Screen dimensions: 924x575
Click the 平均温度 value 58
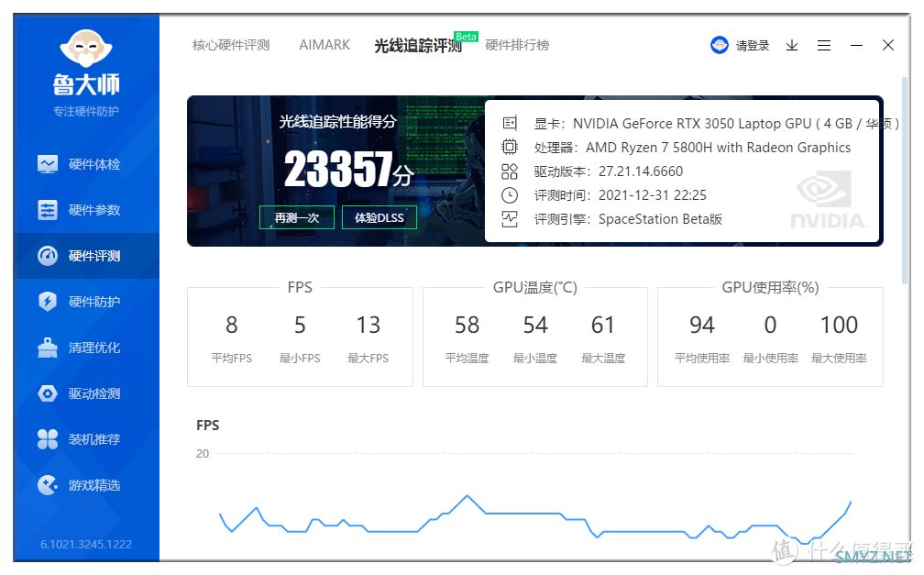tap(467, 325)
